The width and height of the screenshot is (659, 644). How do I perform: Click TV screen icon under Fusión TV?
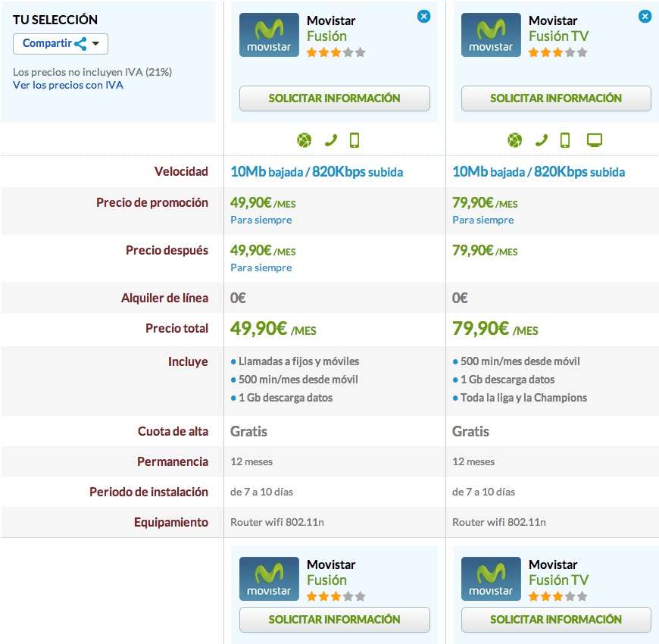tap(595, 140)
